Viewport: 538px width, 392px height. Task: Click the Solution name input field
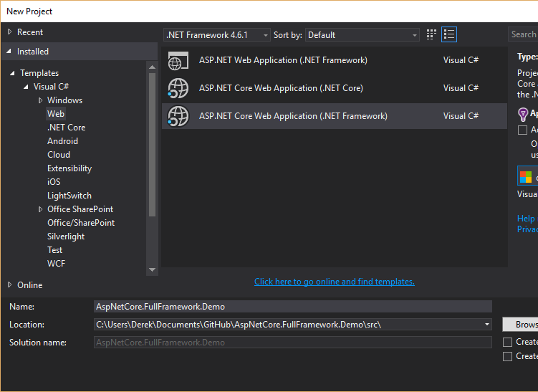click(293, 343)
